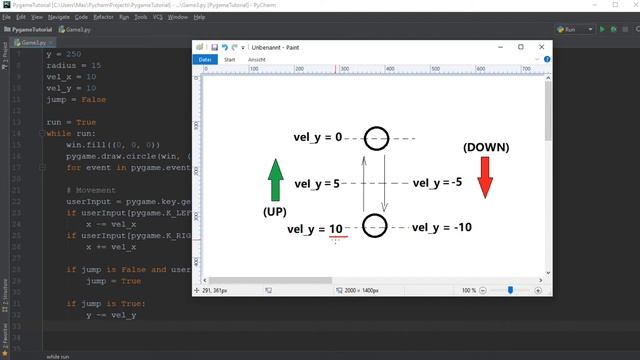
Task: Click the Save icon in Paint's title bar
Action: (214, 47)
